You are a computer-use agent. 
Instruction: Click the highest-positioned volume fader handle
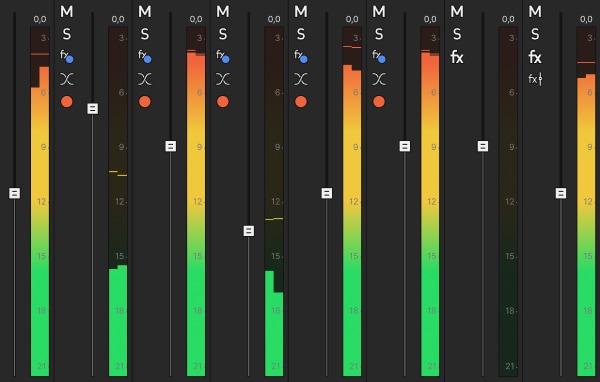click(x=93, y=109)
